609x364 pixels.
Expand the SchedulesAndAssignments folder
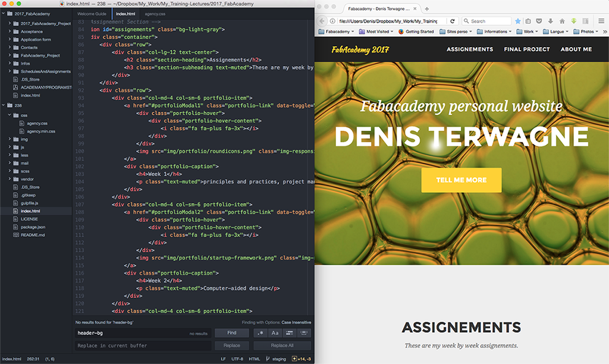coord(10,71)
